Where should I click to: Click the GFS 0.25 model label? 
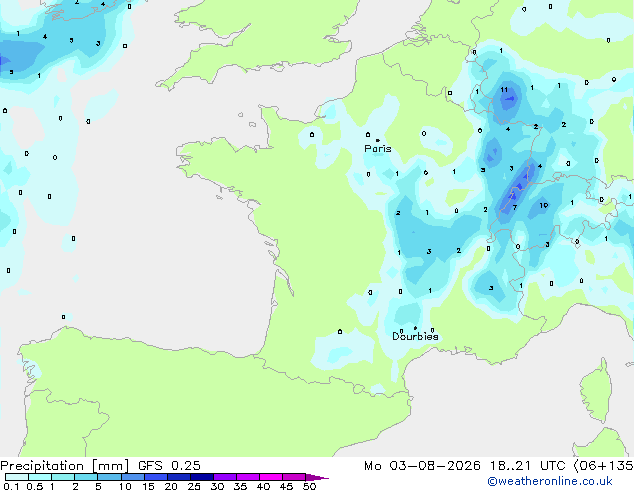[169, 466]
